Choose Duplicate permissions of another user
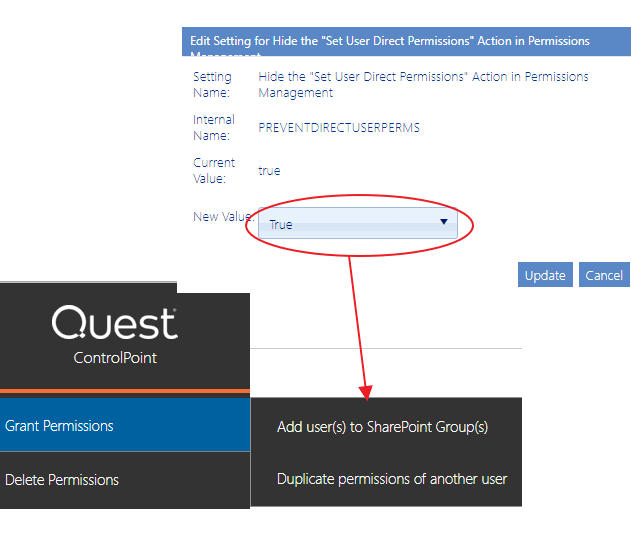 tap(392, 479)
